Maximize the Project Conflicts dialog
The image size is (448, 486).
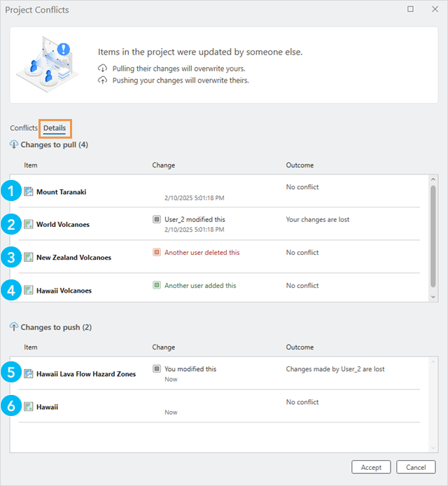click(410, 10)
